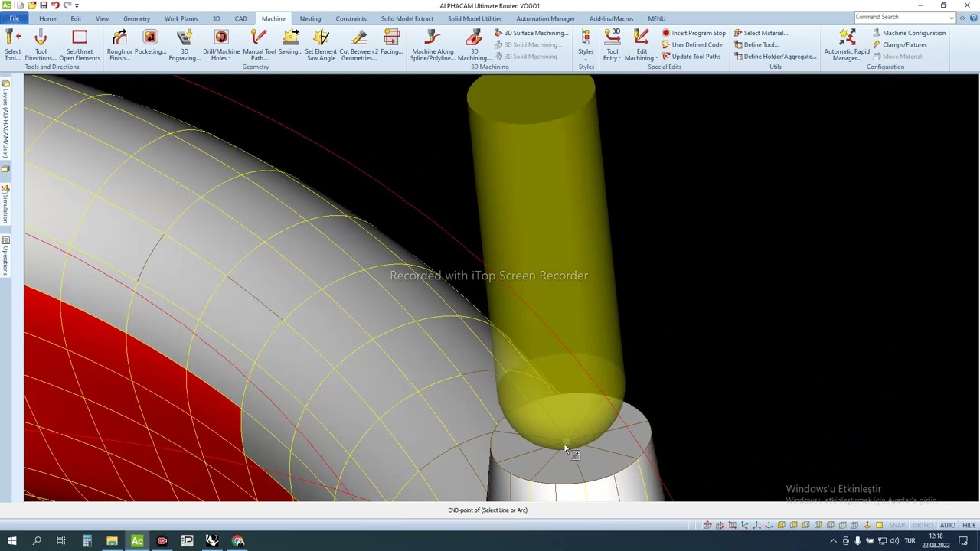Viewport: 980px width, 551px height.
Task: Open 3D Surface Machining
Action: click(x=531, y=33)
